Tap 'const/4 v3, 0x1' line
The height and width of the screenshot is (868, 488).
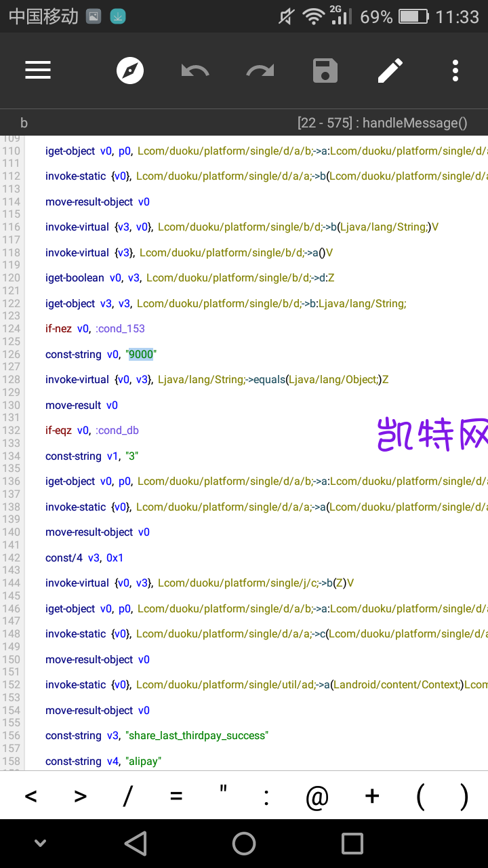point(84,557)
